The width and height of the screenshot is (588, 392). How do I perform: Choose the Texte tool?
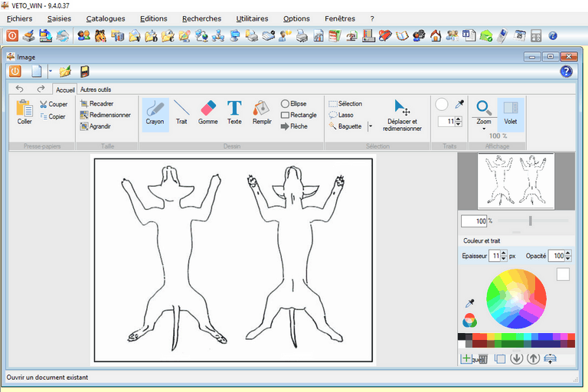pos(234,113)
